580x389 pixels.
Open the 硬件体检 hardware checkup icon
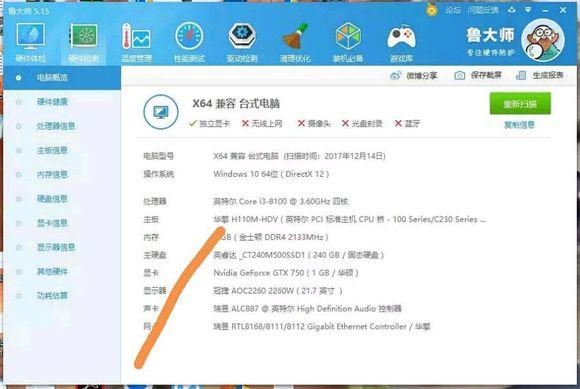(30, 43)
